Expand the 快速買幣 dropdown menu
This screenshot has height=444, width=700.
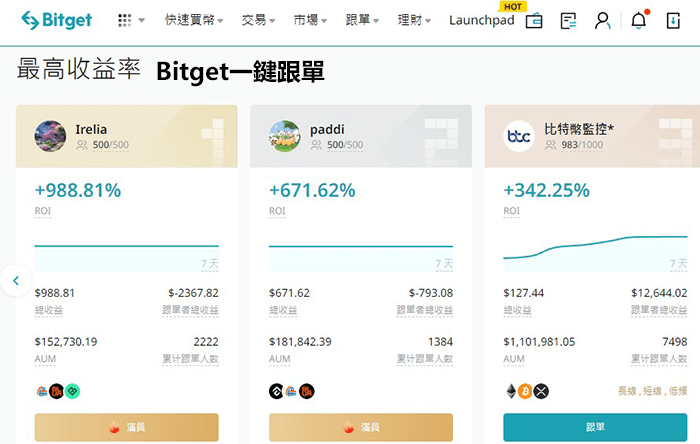click(x=194, y=20)
